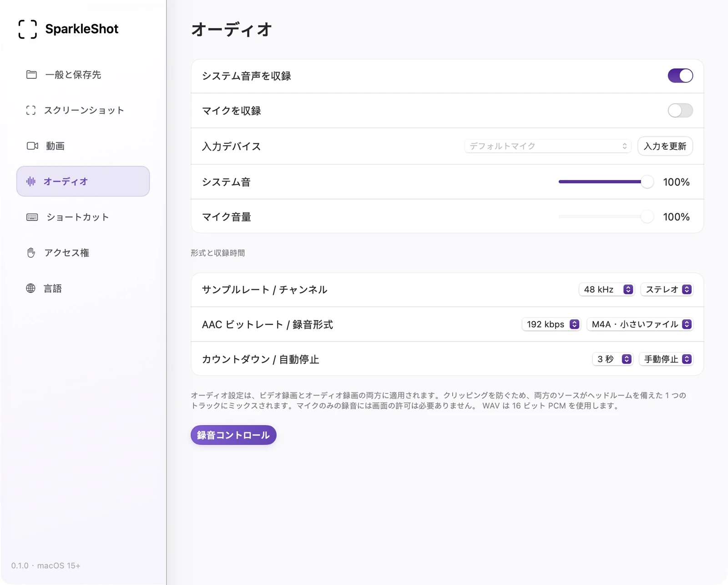Click the keyboard icon beside ショートカット
The image size is (728, 585).
click(32, 217)
